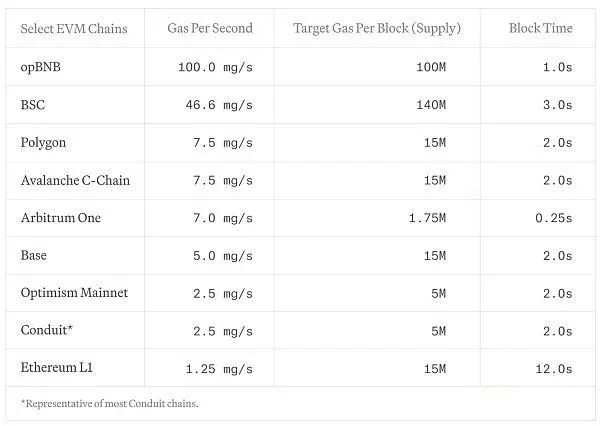Click the Polygon chain name

point(43,143)
